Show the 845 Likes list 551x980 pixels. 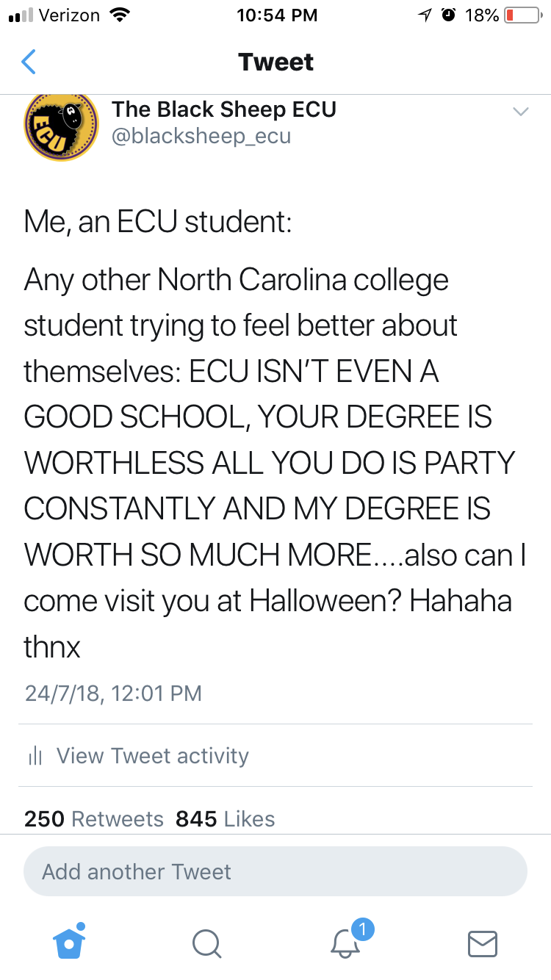coord(226,819)
